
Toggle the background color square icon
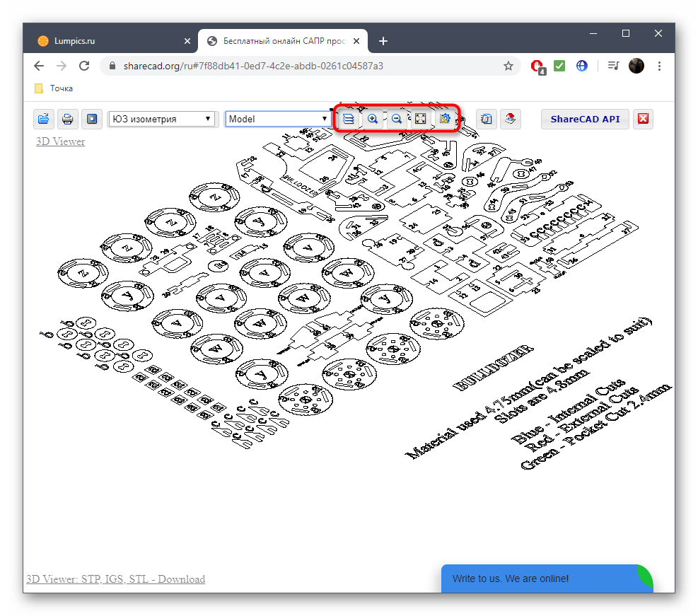pyautogui.click(x=92, y=119)
